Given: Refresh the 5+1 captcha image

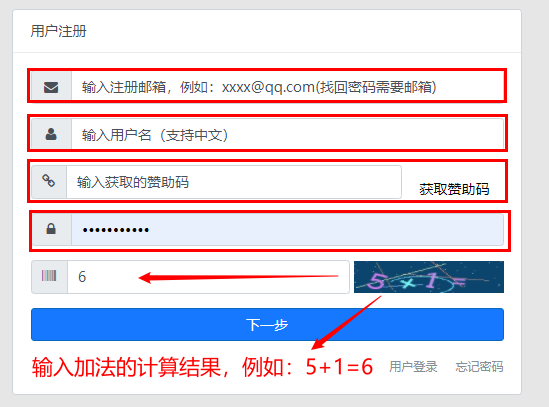Looking at the screenshot, I should (429, 277).
